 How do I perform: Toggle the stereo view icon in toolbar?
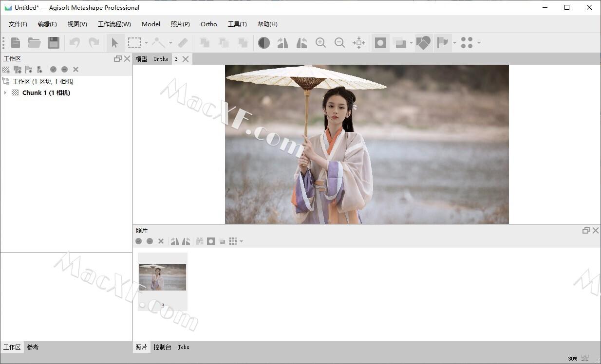tap(380, 43)
